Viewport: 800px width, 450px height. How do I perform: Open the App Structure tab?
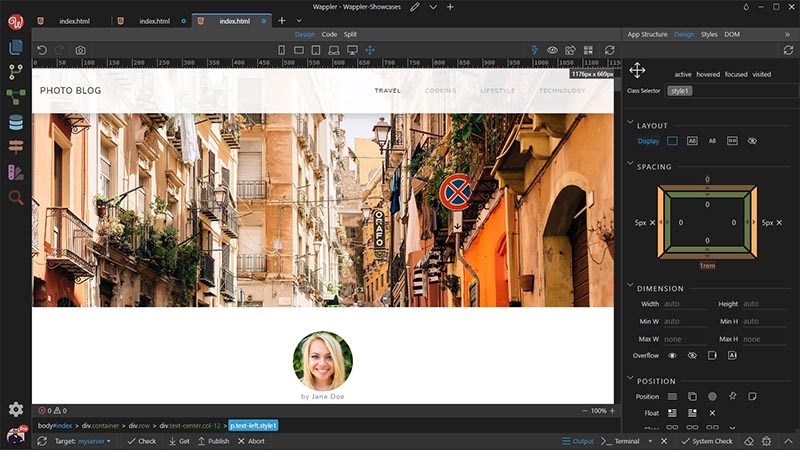pyautogui.click(x=647, y=34)
